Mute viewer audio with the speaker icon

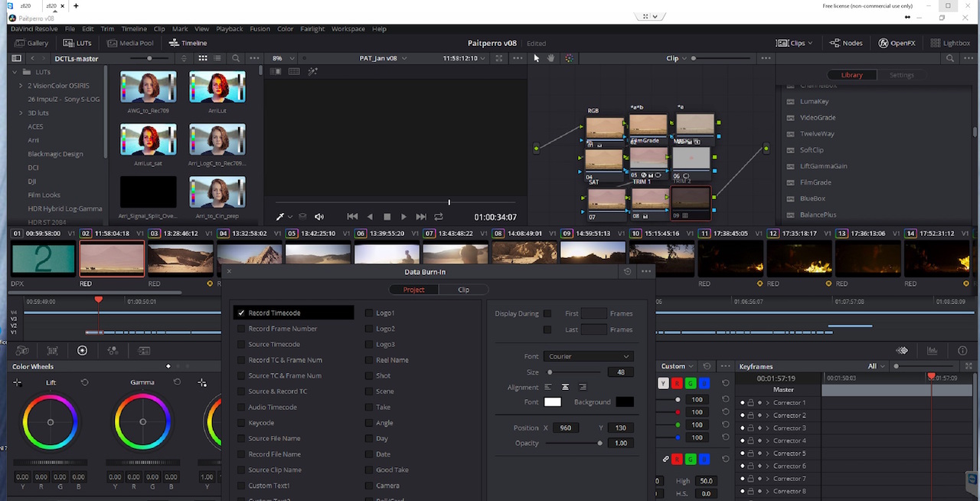319,217
